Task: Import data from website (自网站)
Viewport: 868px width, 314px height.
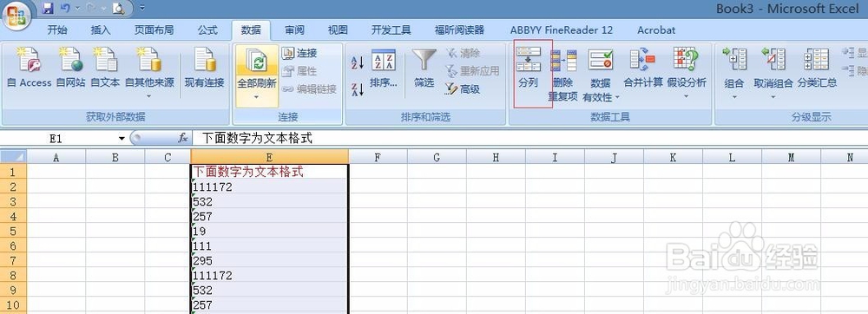Action: (71, 68)
